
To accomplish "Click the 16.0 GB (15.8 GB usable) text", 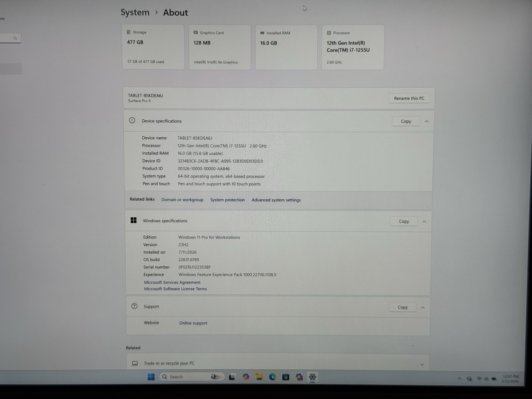I will pyautogui.click(x=200, y=153).
